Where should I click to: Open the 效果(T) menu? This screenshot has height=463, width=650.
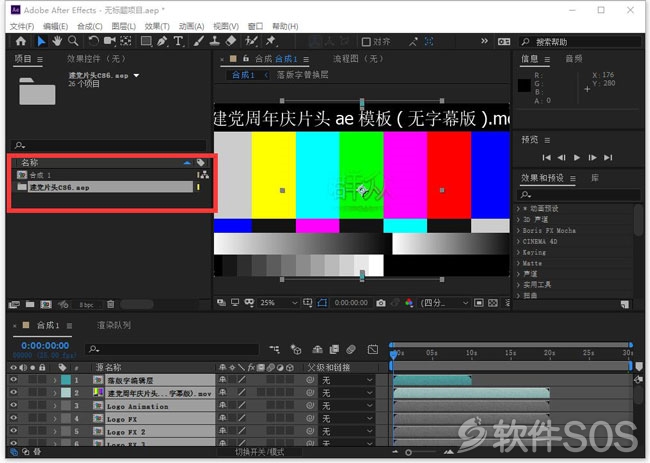(x=157, y=27)
